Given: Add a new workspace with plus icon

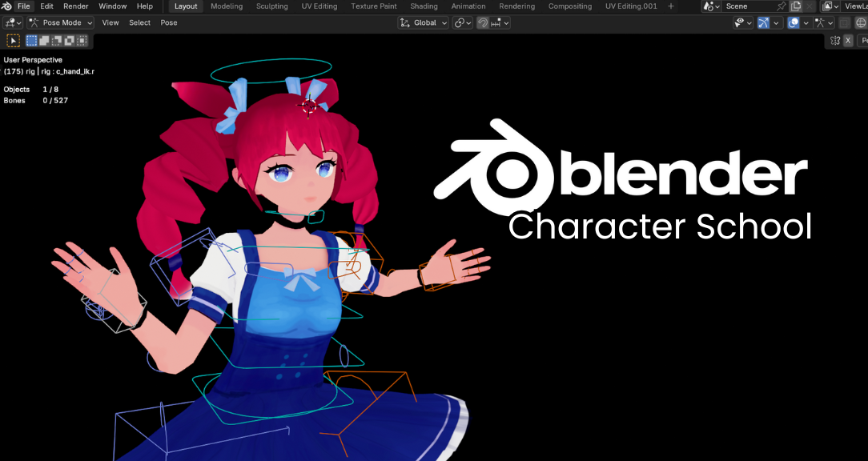Looking at the screenshot, I should click(x=671, y=6).
